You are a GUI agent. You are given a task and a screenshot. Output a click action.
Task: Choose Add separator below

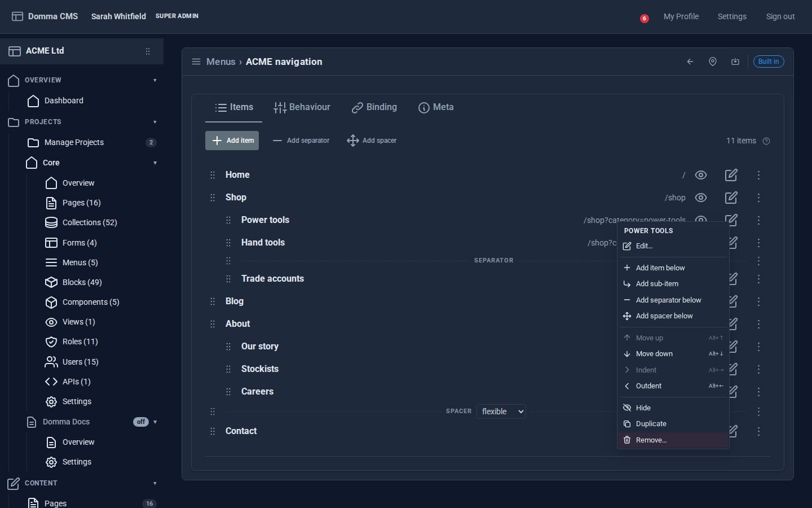click(673, 300)
